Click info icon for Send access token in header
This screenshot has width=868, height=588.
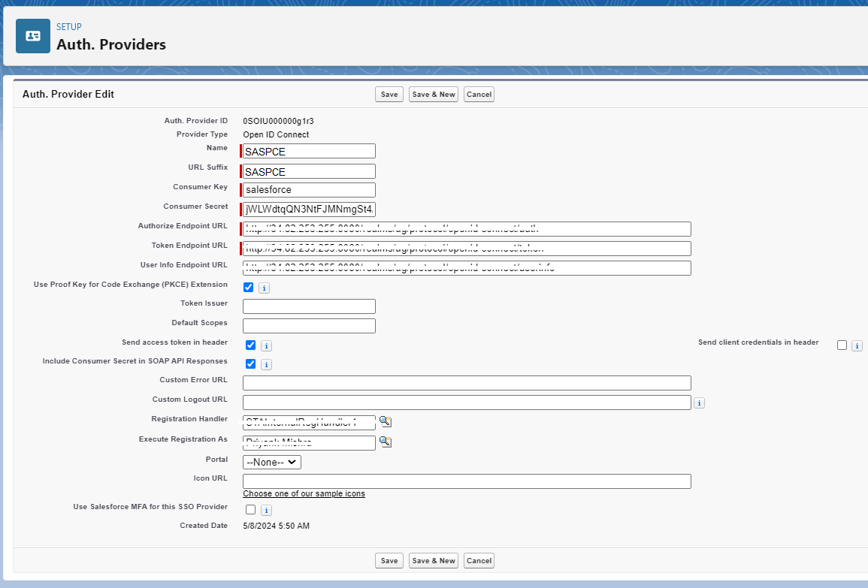coord(266,345)
